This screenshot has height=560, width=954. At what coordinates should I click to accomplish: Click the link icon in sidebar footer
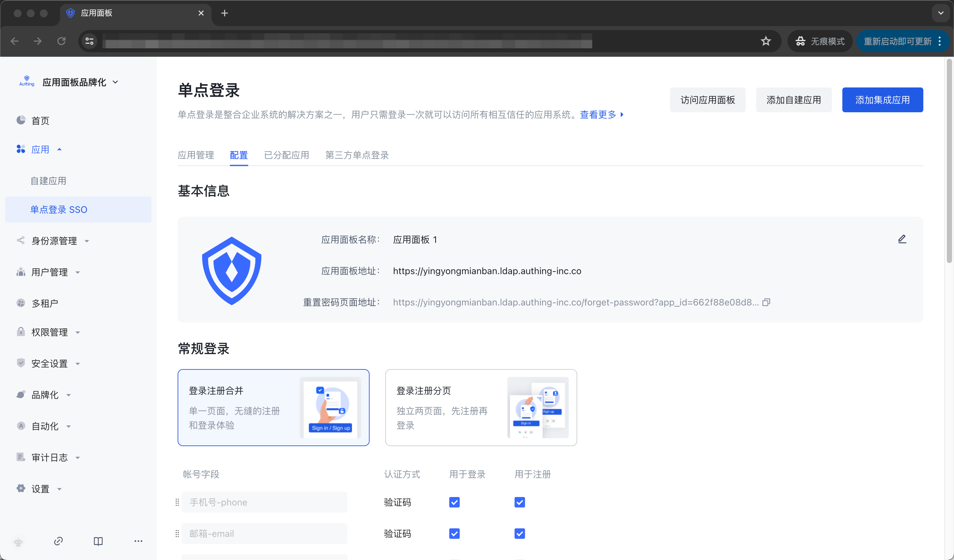(58, 541)
